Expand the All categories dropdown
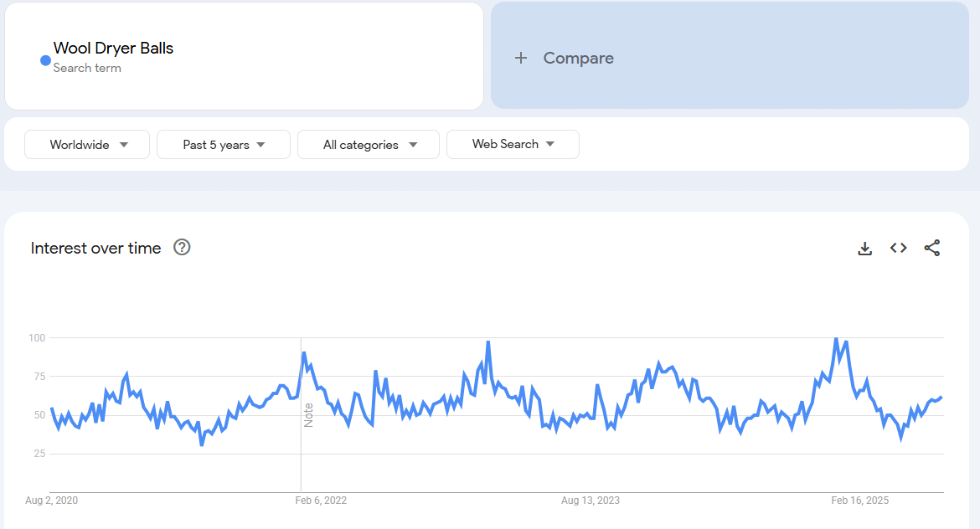 pos(369,145)
